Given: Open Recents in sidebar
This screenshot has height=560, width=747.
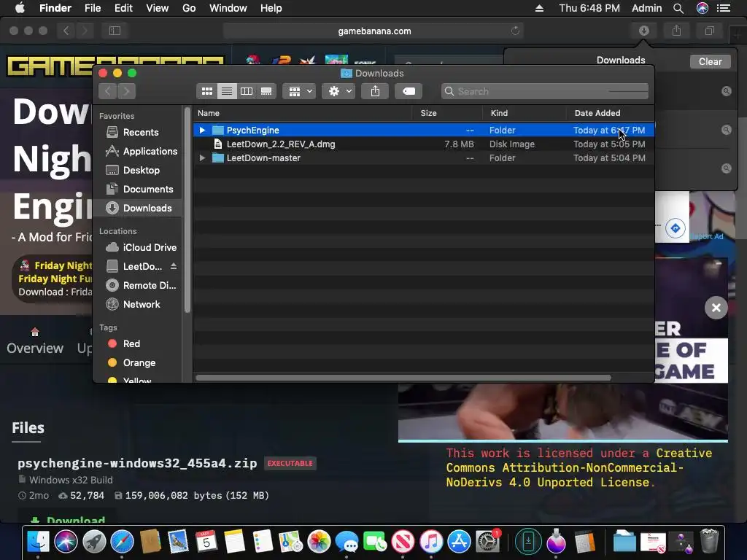Looking at the screenshot, I should click(x=138, y=132).
